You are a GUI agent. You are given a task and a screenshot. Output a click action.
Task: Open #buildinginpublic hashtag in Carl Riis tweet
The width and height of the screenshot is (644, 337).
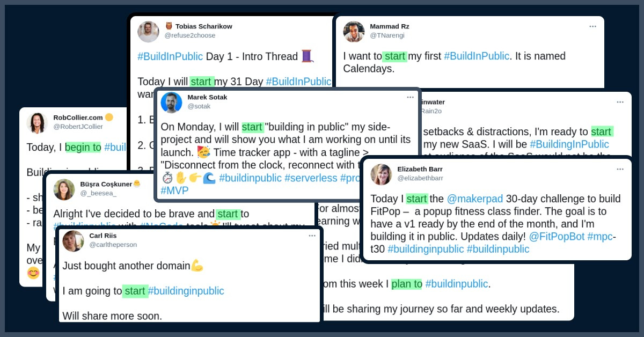point(186,291)
